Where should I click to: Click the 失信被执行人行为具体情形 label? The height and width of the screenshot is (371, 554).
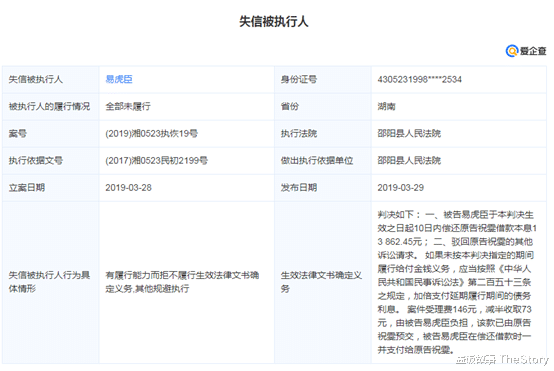pos(49,282)
